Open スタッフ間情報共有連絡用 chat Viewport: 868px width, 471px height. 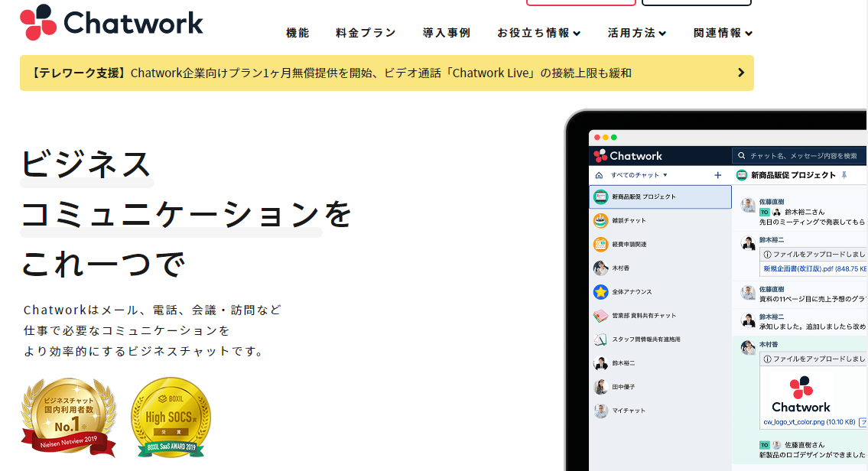(661, 339)
